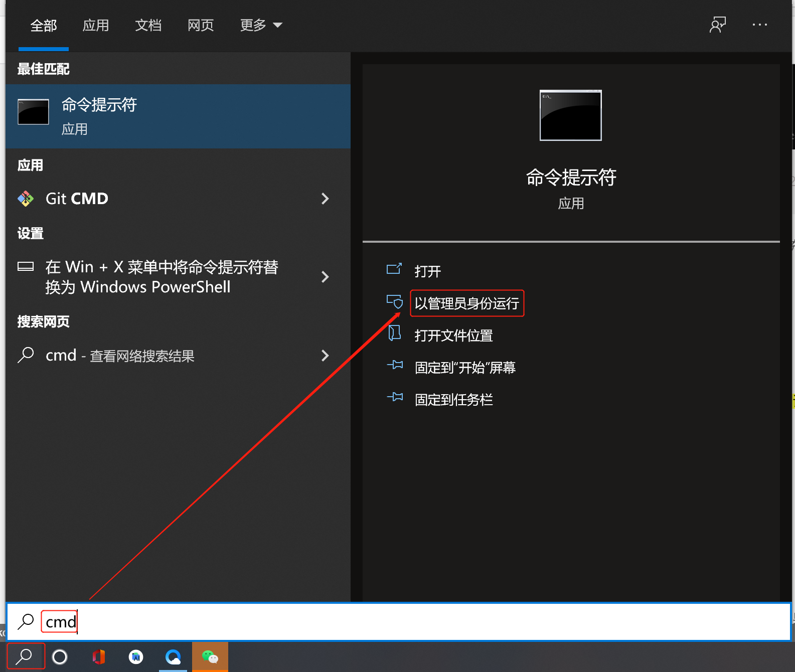
Task: Click the file location icon
Action: 395,333
